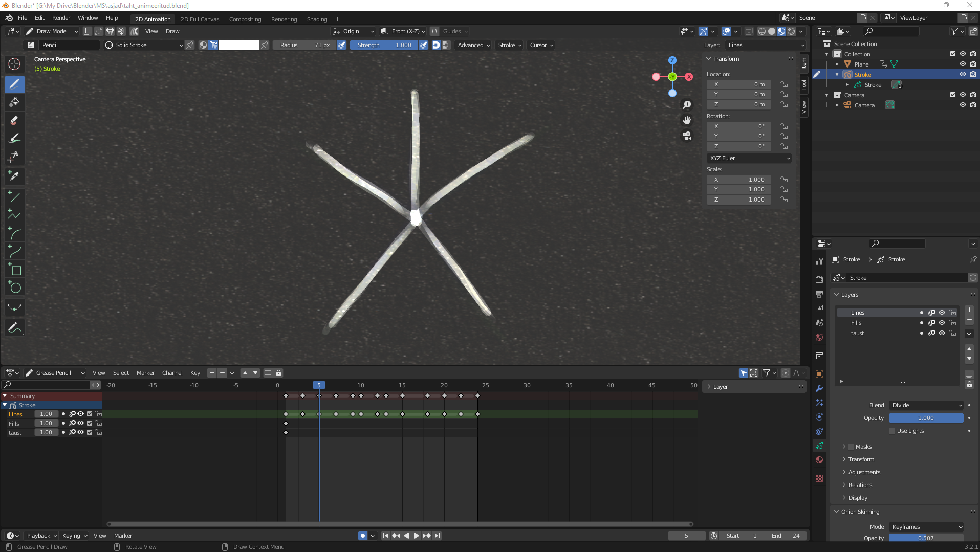Select the Eyedropper tool

(14, 176)
